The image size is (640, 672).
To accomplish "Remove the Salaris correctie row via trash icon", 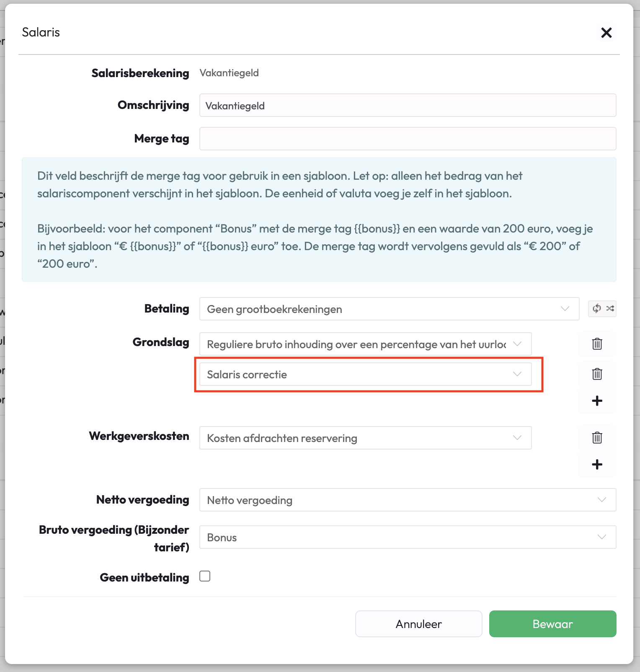I will (597, 374).
